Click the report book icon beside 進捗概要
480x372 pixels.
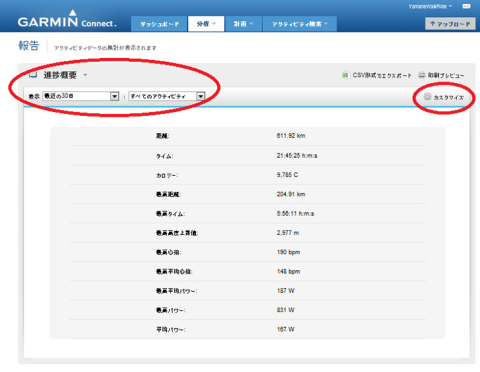pos(33,75)
